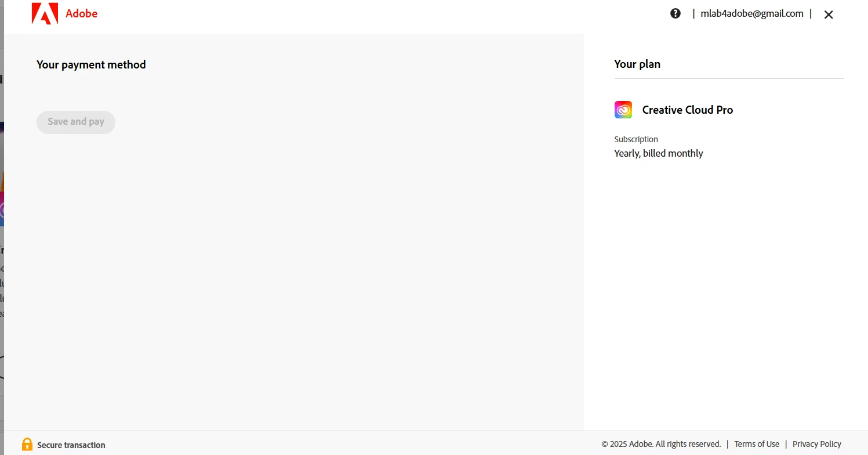Click the 2025 Adobe copyright notice
This screenshot has width=868, height=455.
tap(661, 444)
